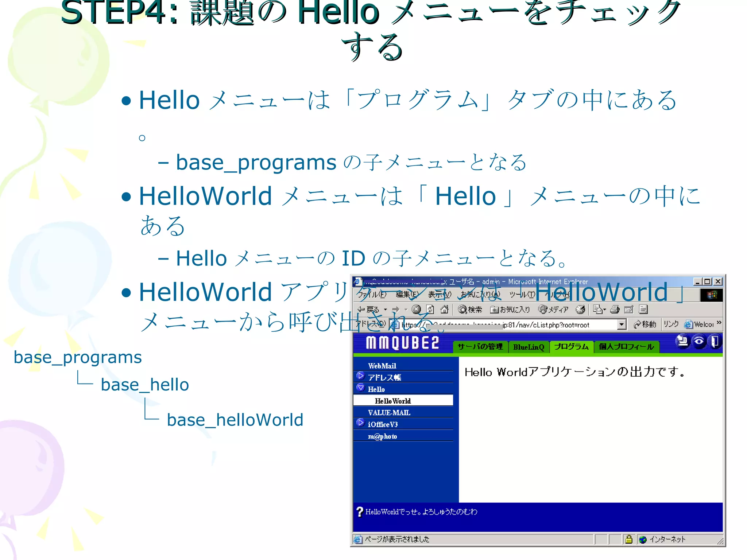
Task: Open m@photo in side menu
Action: click(382, 436)
